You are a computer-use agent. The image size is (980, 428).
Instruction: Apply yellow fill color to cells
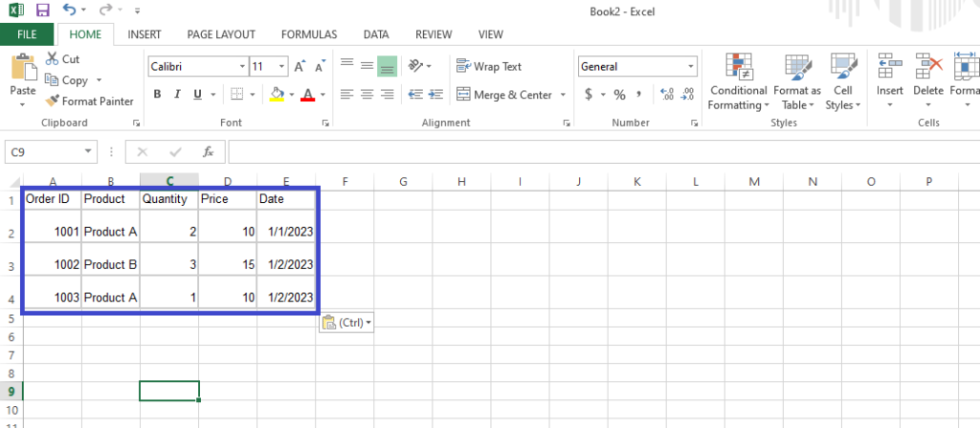tap(277, 95)
